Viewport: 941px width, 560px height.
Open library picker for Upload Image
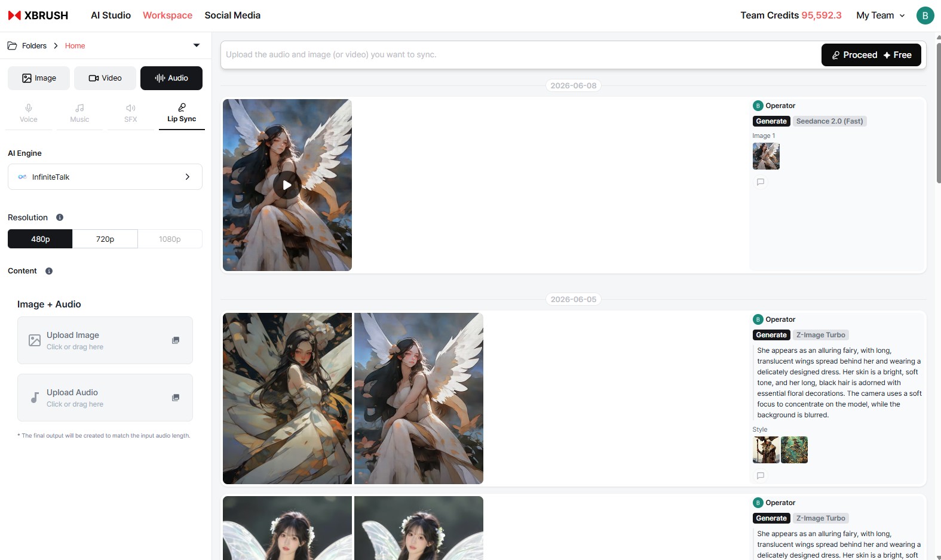(176, 340)
